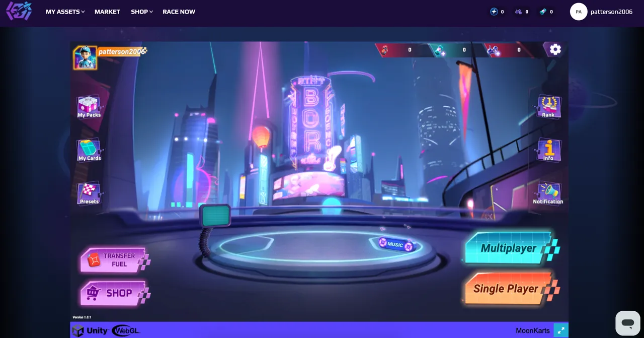Viewport: 644px width, 338px height.
Task: Expand the SHOP dropdown in header
Action: (142, 12)
